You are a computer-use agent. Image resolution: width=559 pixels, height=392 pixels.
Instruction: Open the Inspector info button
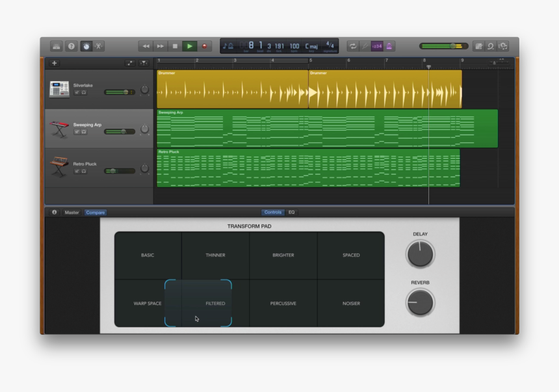[54, 212]
